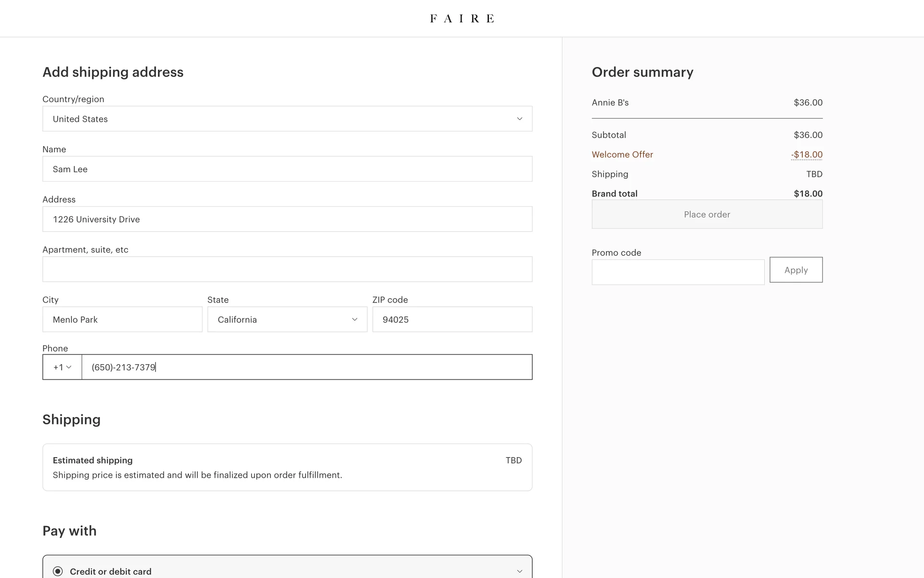Open the Country/region dropdown
This screenshot has height=578, width=924.
pos(287,119)
